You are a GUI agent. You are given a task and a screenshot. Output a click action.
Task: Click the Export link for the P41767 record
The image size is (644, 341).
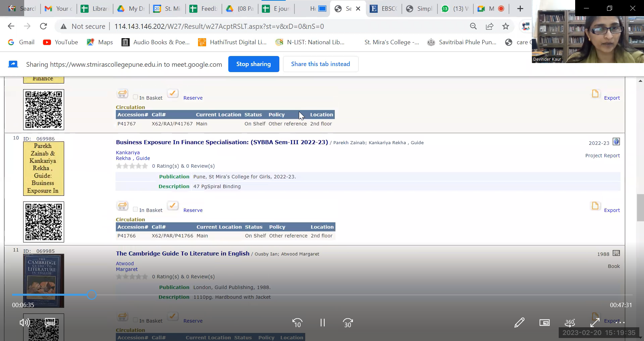[612, 98]
